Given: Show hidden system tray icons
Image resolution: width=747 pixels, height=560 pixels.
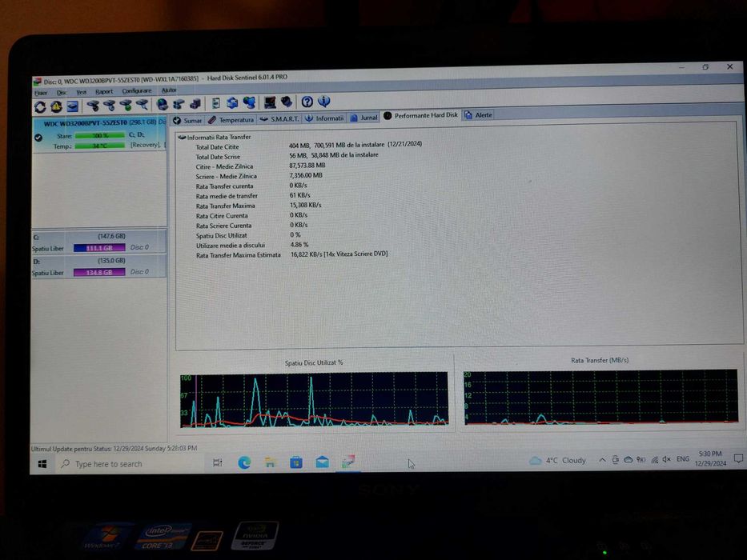Looking at the screenshot, I should (602, 460).
